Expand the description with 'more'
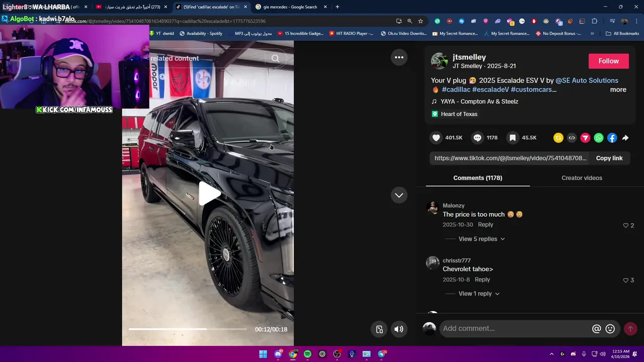This screenshot has width=644, height=362. 618,89
